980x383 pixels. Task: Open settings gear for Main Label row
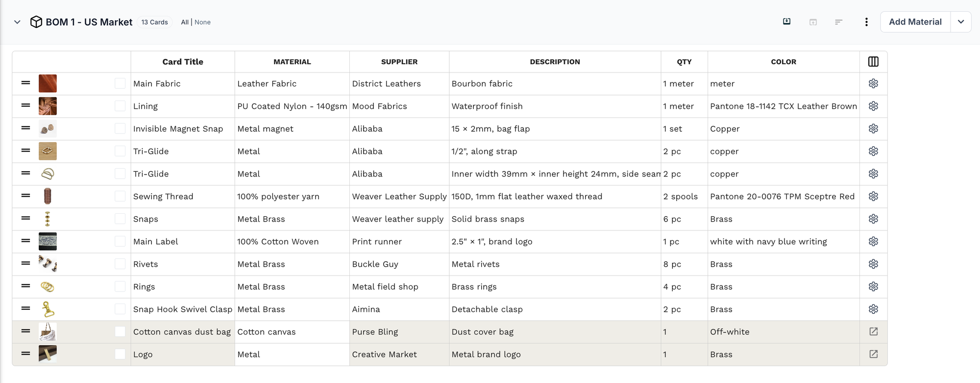pos(873,241)
